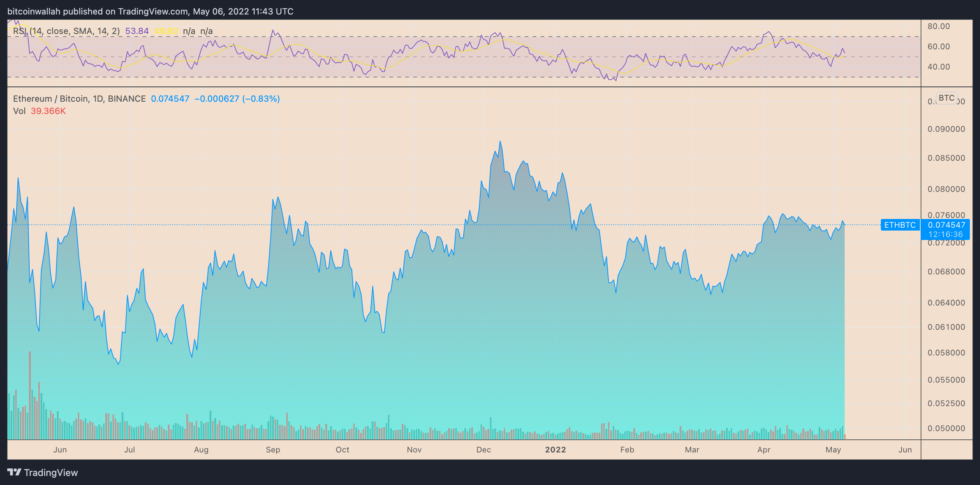Click the Nov label on the time axis
This screenshot has width=980, height=485.
coord(414,450)
